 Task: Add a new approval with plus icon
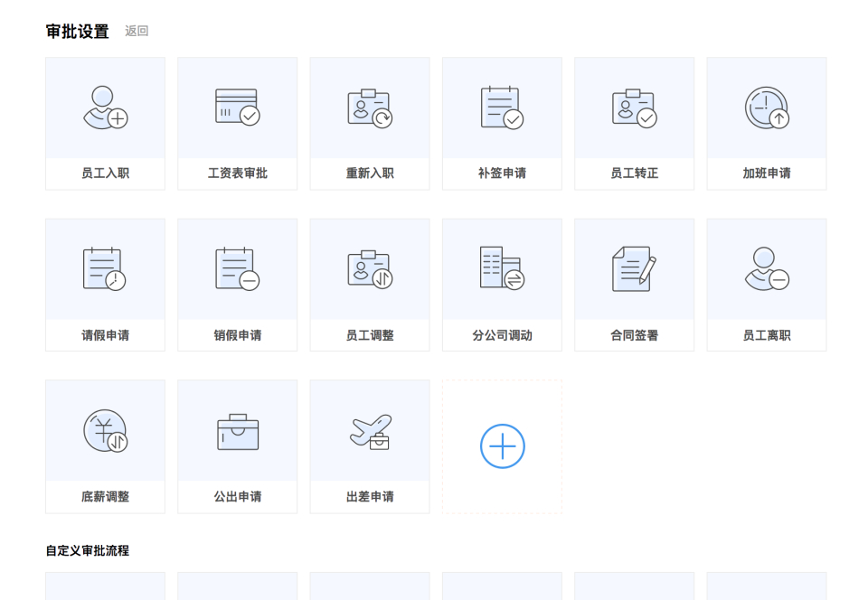(x=502, y=446)
